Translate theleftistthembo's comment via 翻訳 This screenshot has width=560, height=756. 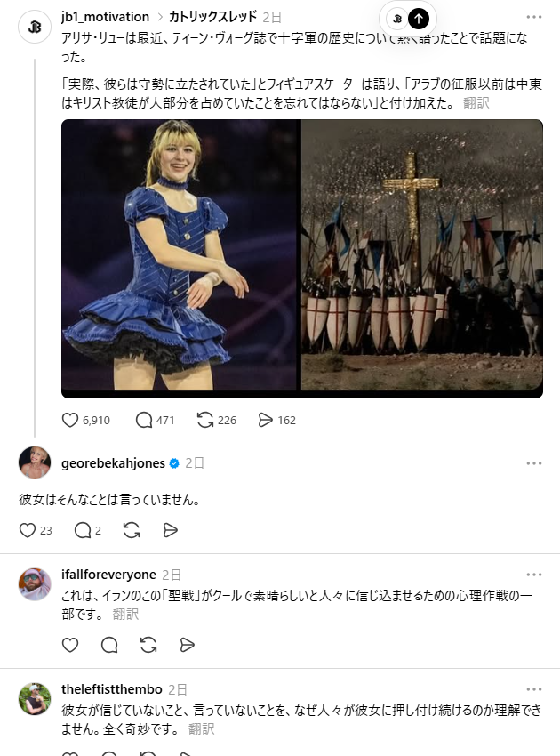201,728
